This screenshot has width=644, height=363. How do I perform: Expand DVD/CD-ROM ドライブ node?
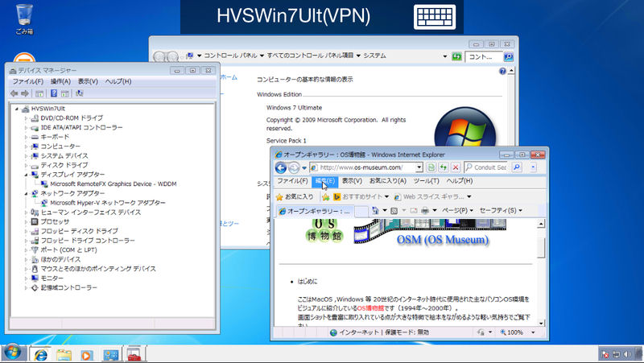(x=26, y=118)
